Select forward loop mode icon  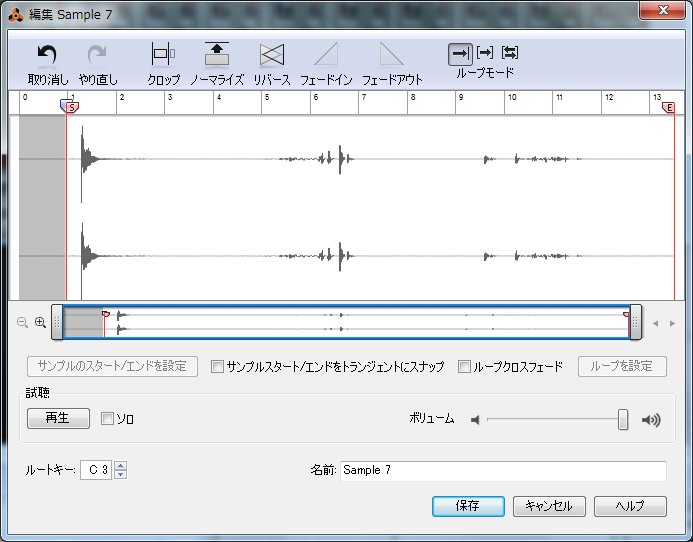click(x=485, y=53)
